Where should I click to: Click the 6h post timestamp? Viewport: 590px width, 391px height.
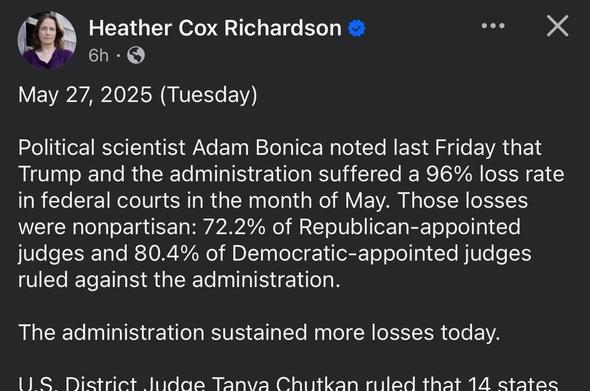point(98,56)
